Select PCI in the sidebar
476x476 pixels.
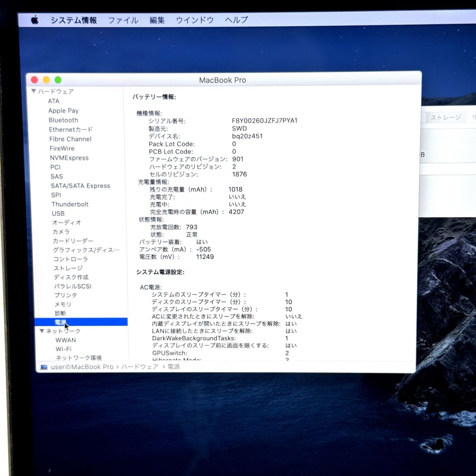[x=56, y=167]
